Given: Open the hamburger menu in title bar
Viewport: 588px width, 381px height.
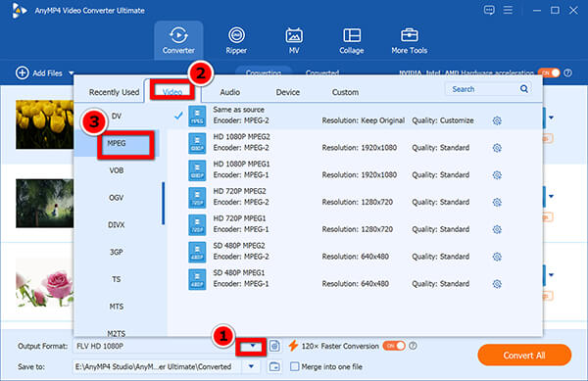Looking at the screenshot, I should coord(508,10).
